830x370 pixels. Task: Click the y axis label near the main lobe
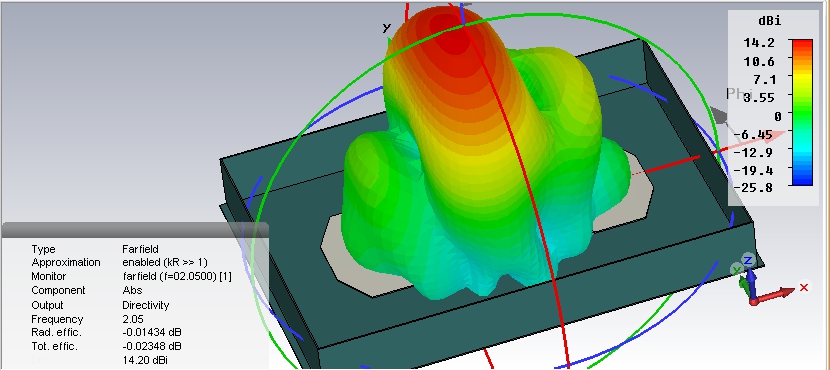click(387, 26)
